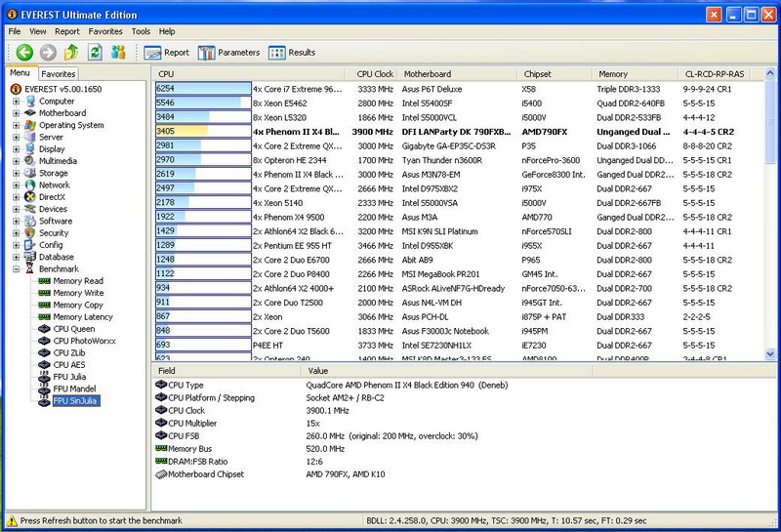
Task: Select the Computer tree icon
Action: point(30,102)
